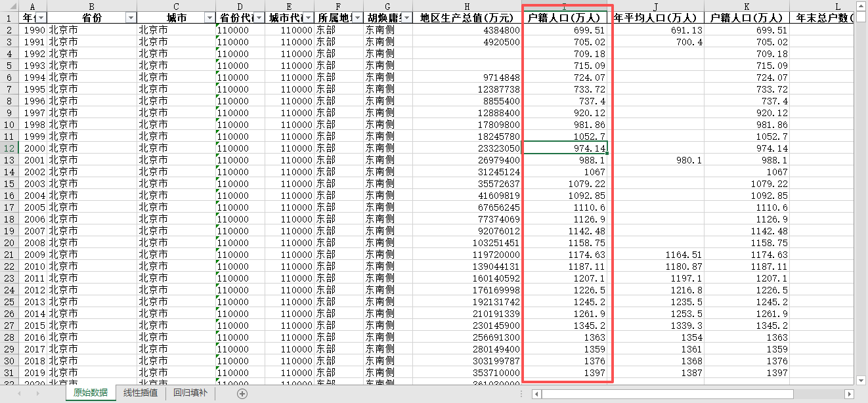Select the cell containing 23323050
The image size is (868, 403).
pyautogui.click(x=467, y=148)
